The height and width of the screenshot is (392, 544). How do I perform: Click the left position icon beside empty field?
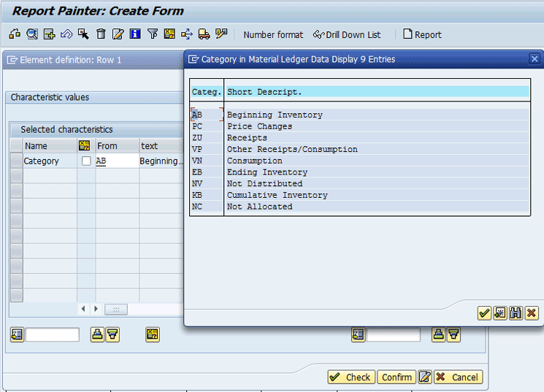tap(17, 334)
